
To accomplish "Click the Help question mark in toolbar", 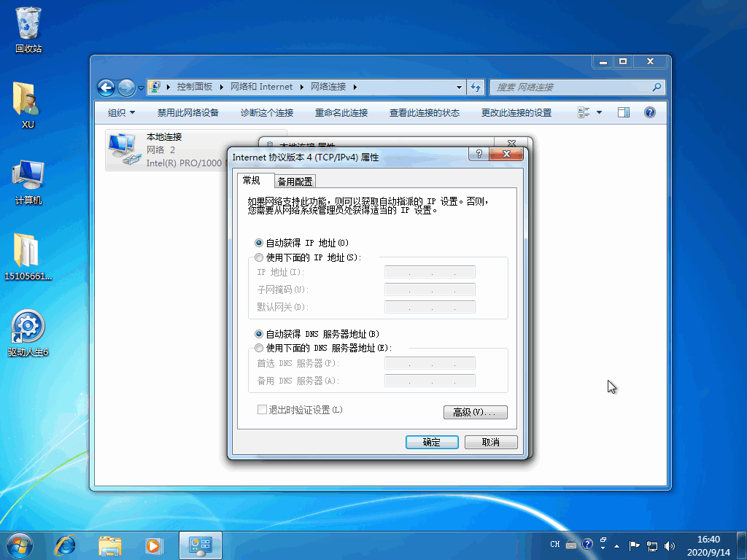I will (649, 112).
